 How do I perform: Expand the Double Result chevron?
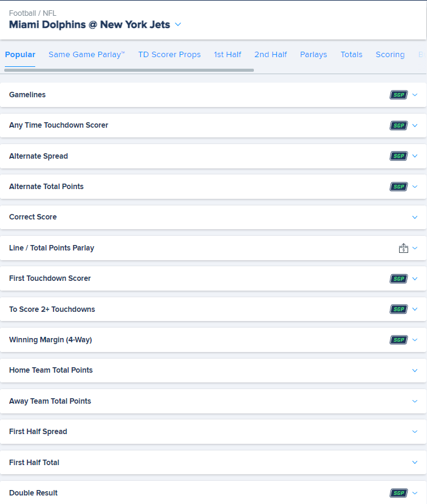[x=415, y=493]
